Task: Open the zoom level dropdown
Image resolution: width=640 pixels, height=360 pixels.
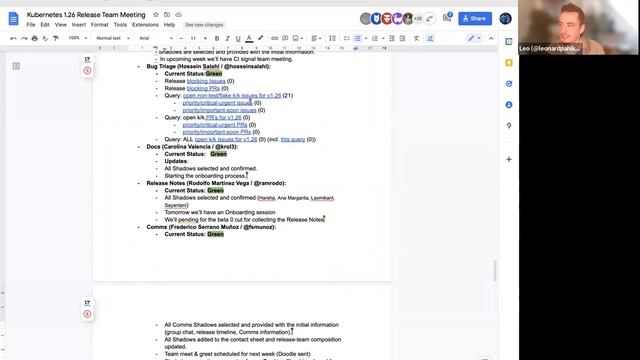Action: tap(78, 38)
